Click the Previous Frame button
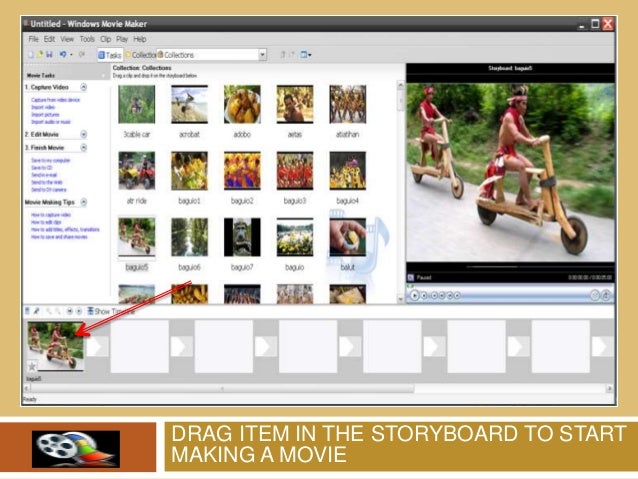The width and height of the screenshot is (638, 479). click(442, 295)
